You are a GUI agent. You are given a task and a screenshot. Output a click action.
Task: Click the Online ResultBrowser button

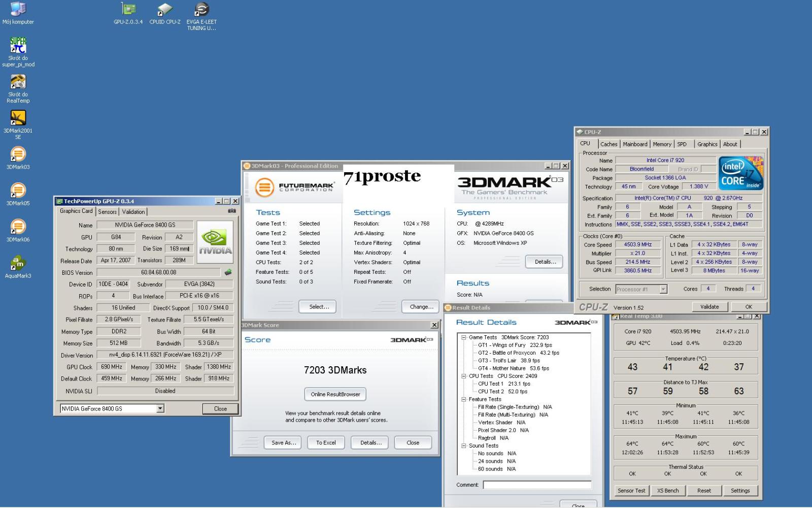tap(335, 394)
